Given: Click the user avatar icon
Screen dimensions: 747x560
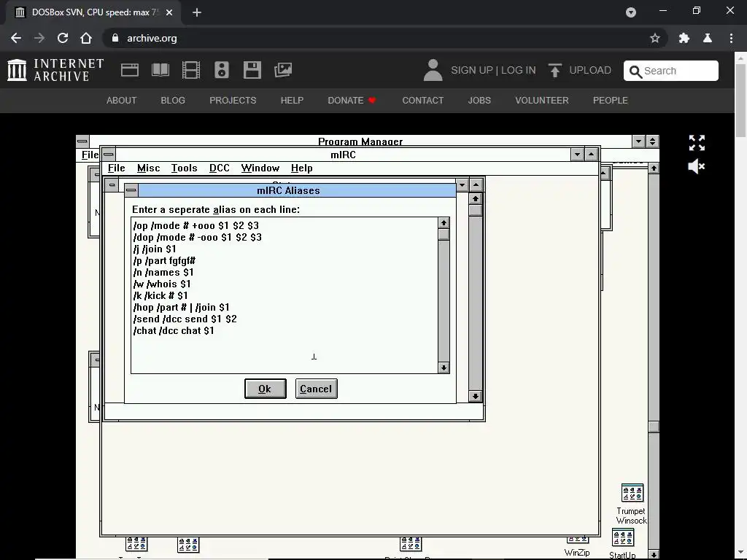Looking at the screenshot, I should coord(433,70).
